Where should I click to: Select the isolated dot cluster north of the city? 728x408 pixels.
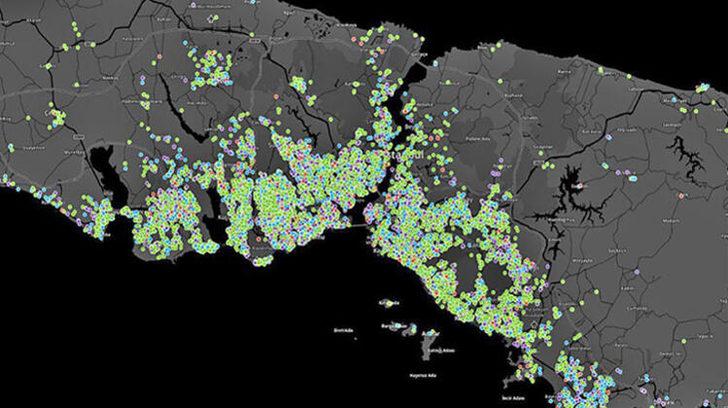coord(212,68)
